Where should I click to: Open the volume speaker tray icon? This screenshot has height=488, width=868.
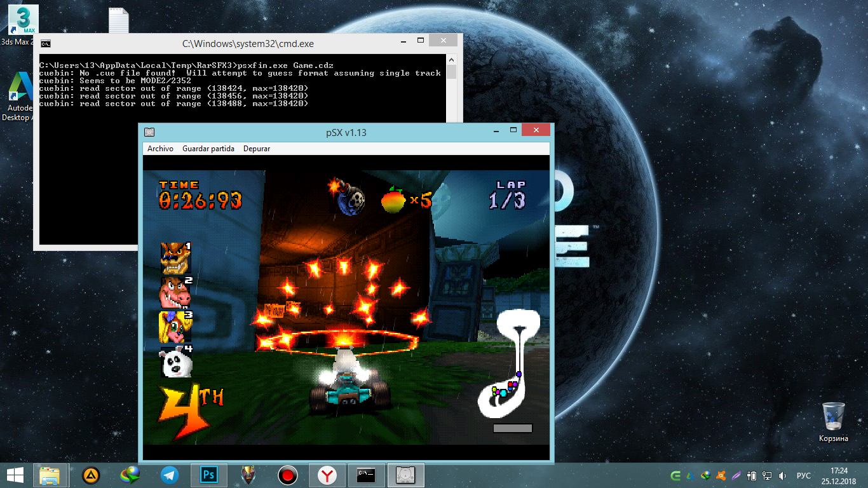(x=782, y=475)
